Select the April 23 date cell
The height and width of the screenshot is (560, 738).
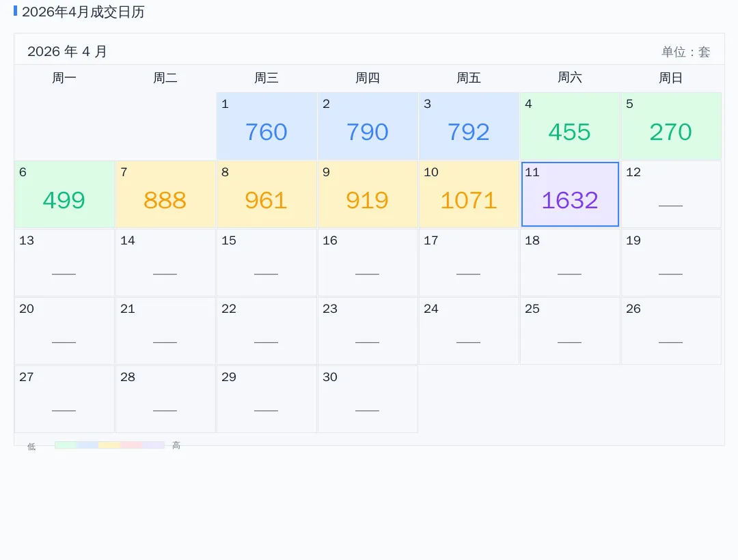click(368, 331)
